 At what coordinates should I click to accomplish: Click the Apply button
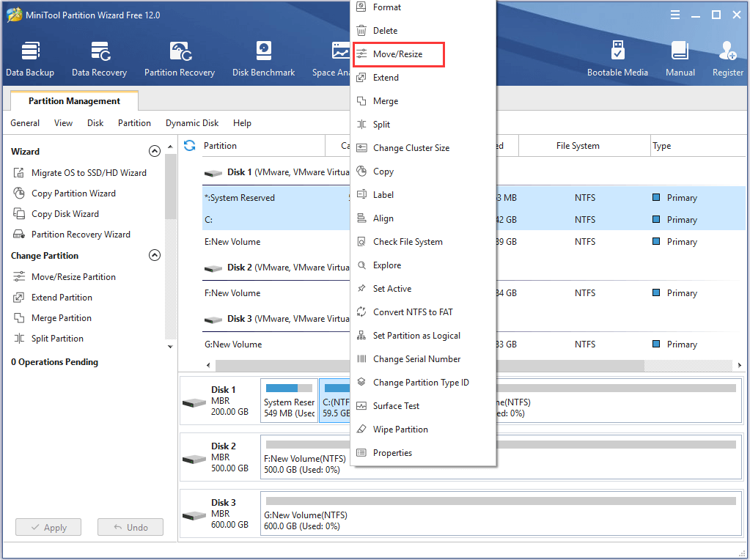48,527
